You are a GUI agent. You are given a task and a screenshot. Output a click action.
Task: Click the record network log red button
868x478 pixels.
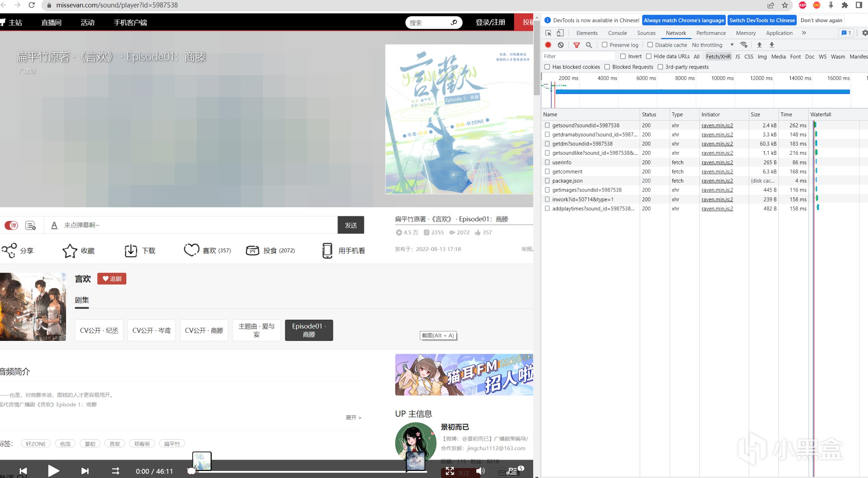pyautogui.click(x=548, y=45)
